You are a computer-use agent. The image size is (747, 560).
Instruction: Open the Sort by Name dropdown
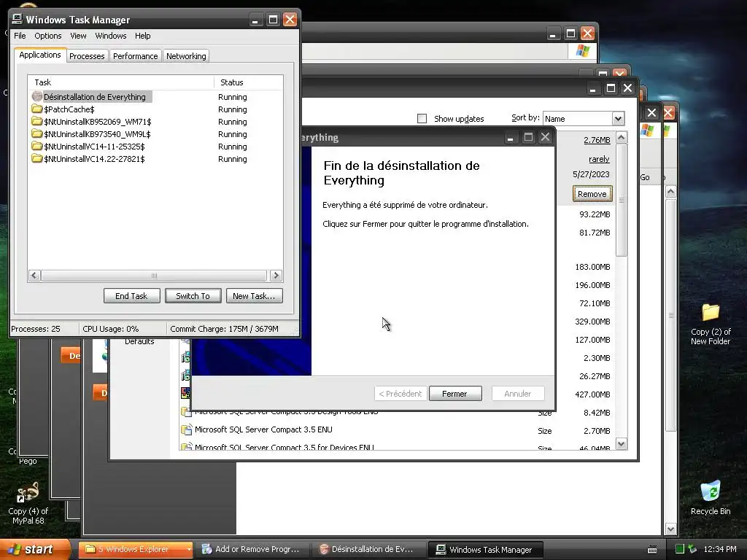point(618,119)
